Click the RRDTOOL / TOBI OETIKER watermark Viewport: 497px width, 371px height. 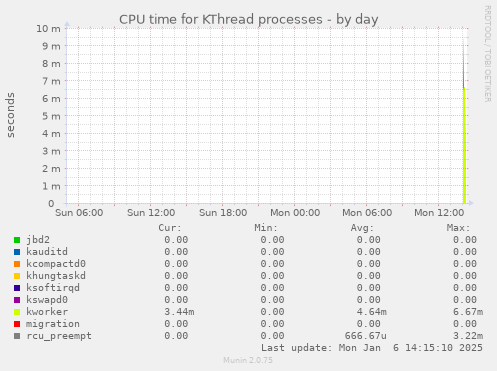point(487,54)
